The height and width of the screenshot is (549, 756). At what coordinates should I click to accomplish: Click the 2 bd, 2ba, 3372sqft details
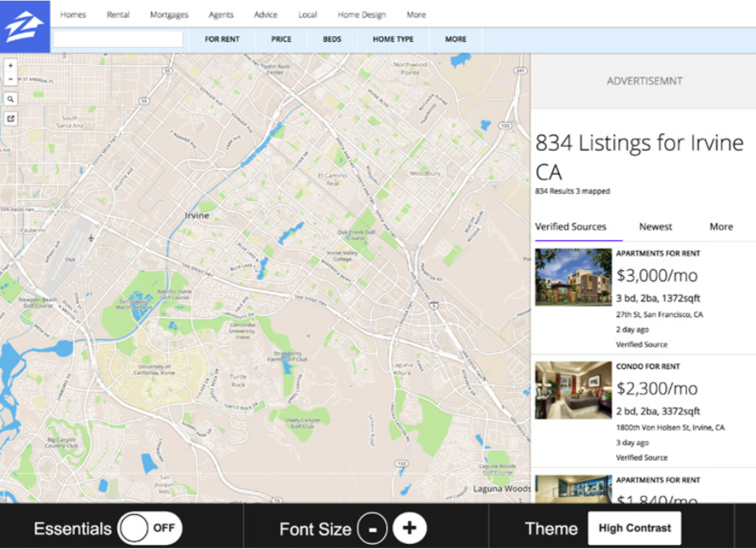(x=658, y=411)
